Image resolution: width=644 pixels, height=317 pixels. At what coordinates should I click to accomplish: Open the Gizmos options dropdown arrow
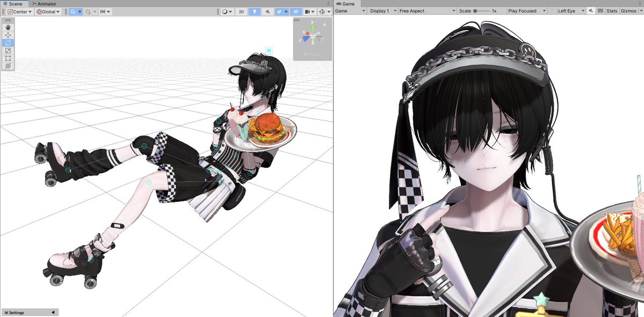640,11
